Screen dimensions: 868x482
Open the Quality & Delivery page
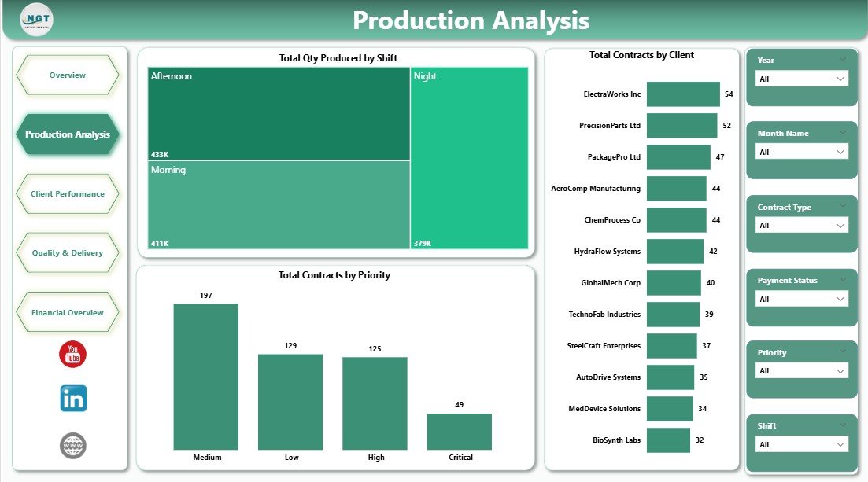[x=67, y=252]
